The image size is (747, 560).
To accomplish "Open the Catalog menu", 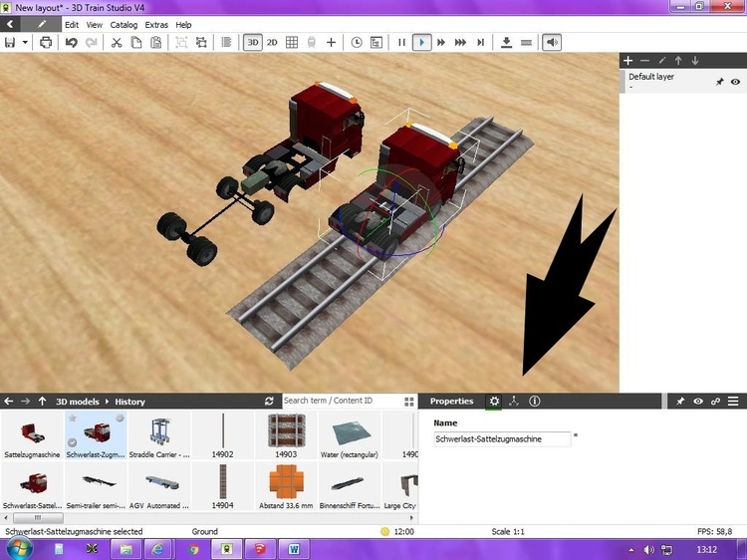I will tap(124, 25).
